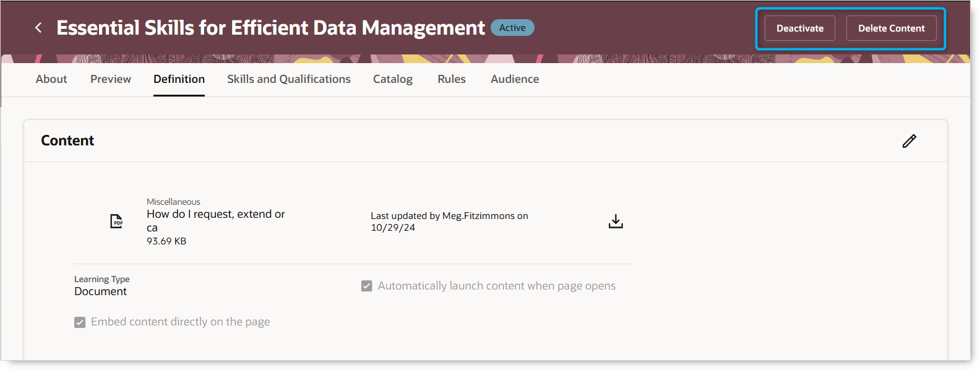
Task: Click the Essential Skills for Efficient Data Management title
Action: click(270, 28)
